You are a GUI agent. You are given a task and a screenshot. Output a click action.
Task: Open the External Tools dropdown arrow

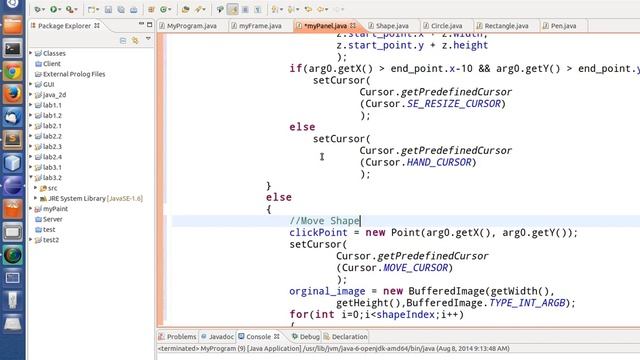coord(76,9)
